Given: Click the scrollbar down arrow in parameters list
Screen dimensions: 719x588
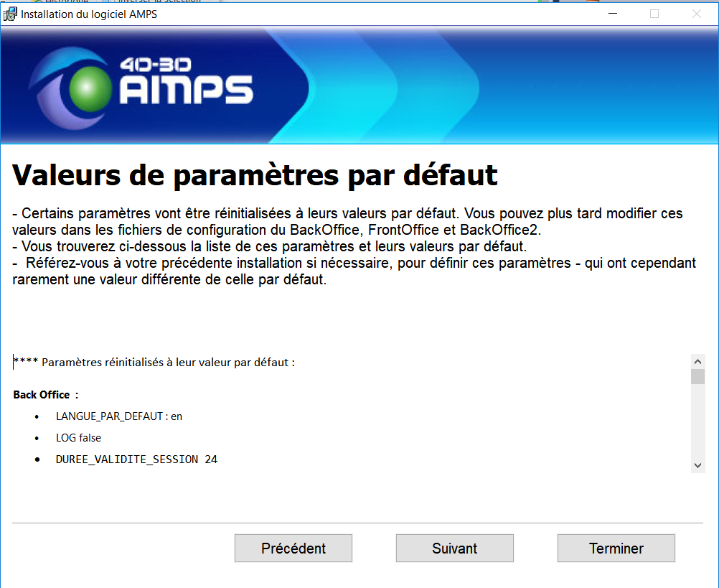Looking at the screenshot, I should 697,465.
